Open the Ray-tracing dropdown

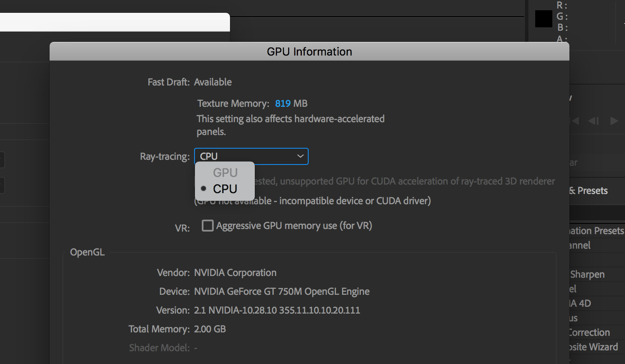(x=251, y=156)
